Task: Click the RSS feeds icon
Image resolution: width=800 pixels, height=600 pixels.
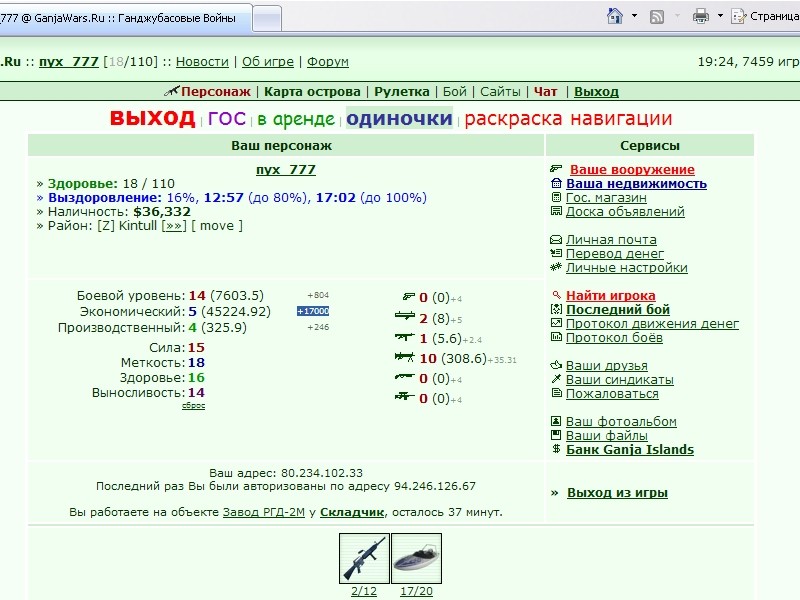Action: coord(657,17)
